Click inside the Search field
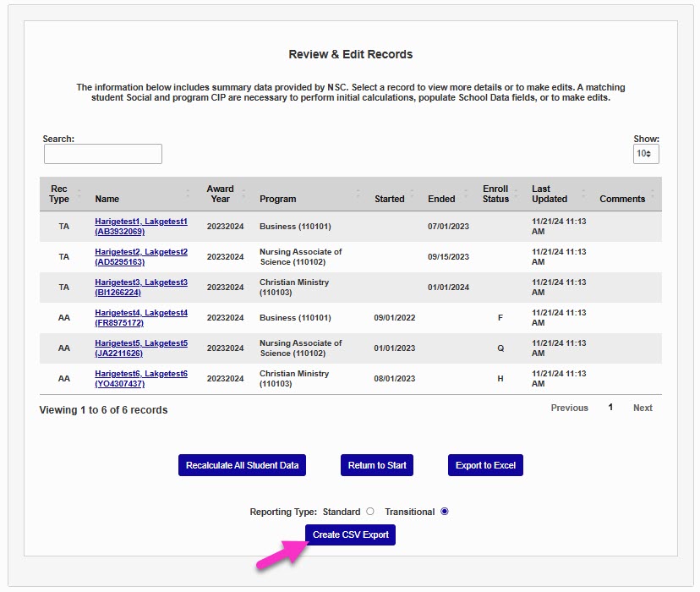This screenshot has width=700, height=592. (103, 154)
